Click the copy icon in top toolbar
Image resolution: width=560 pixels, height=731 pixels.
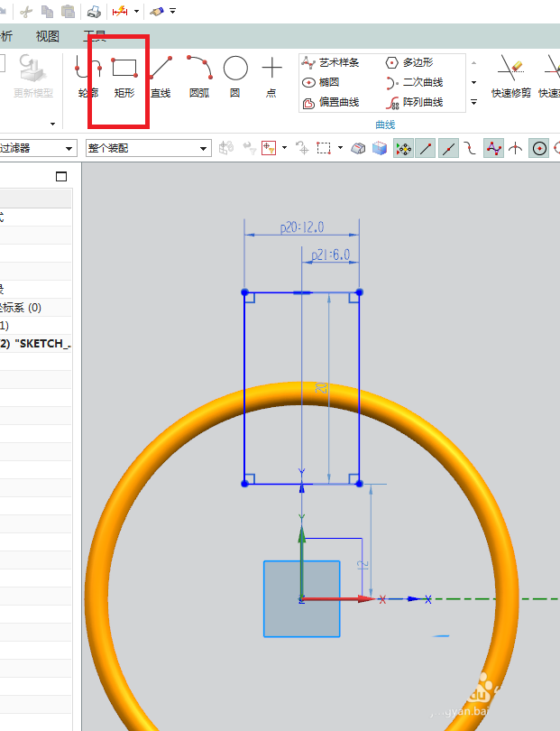pyautogui.click(x=47, y=11)
